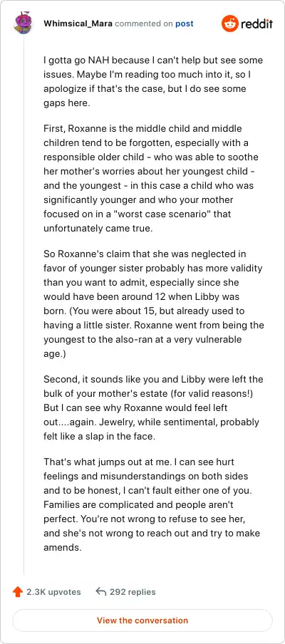Click the reddit wordmark text

tap(256, 24)
